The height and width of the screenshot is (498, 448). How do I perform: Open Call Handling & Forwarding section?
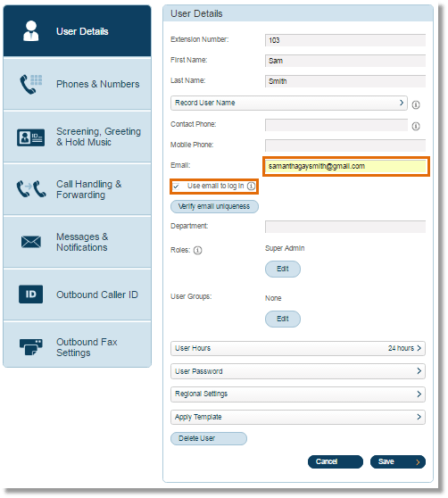(x=77, y=189)
